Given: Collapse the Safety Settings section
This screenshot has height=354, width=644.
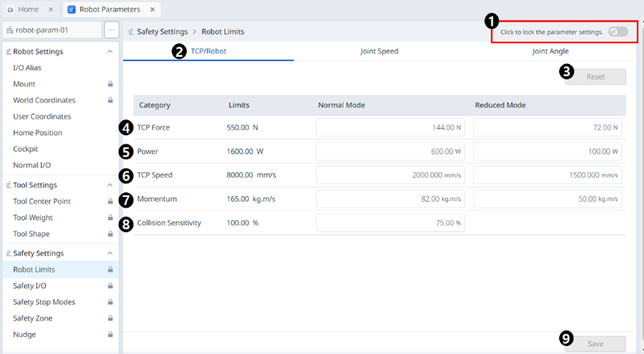Looking at the screenshot, I should pos(110,253).
